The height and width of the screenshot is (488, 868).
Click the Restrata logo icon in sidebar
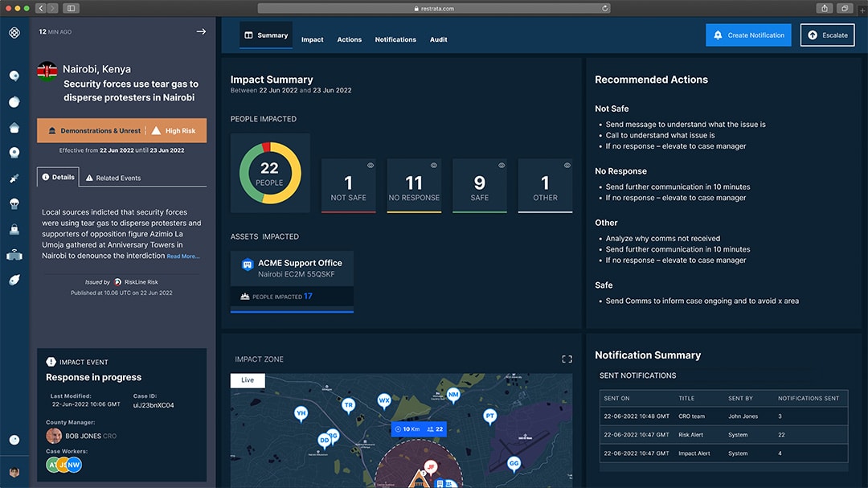click(x=14, y=33)
